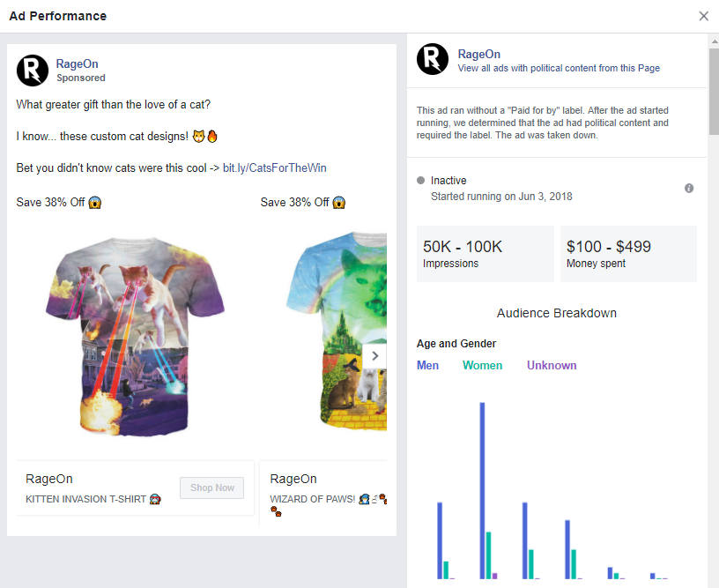The height and width of the screenshot is (588, 719).
Task: Click the RageOn title in second product card
Action: click(x=293, y=479)
